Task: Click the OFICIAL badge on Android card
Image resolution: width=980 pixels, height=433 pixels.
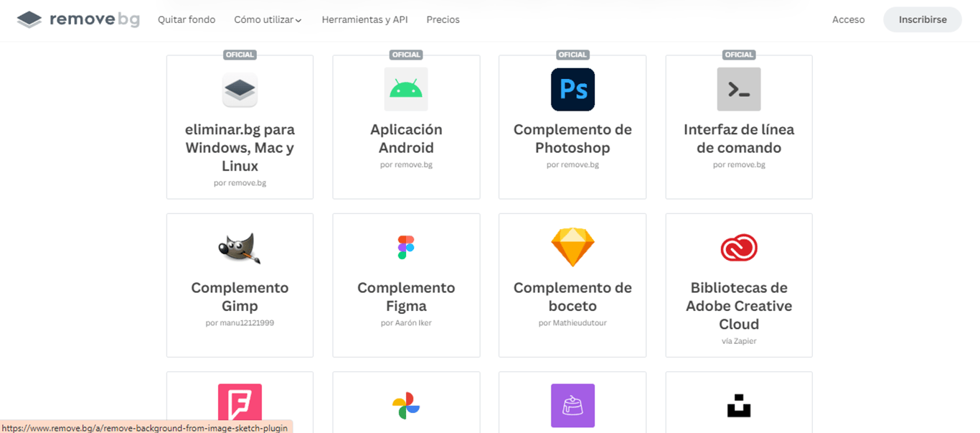Action: pos(406,55)
